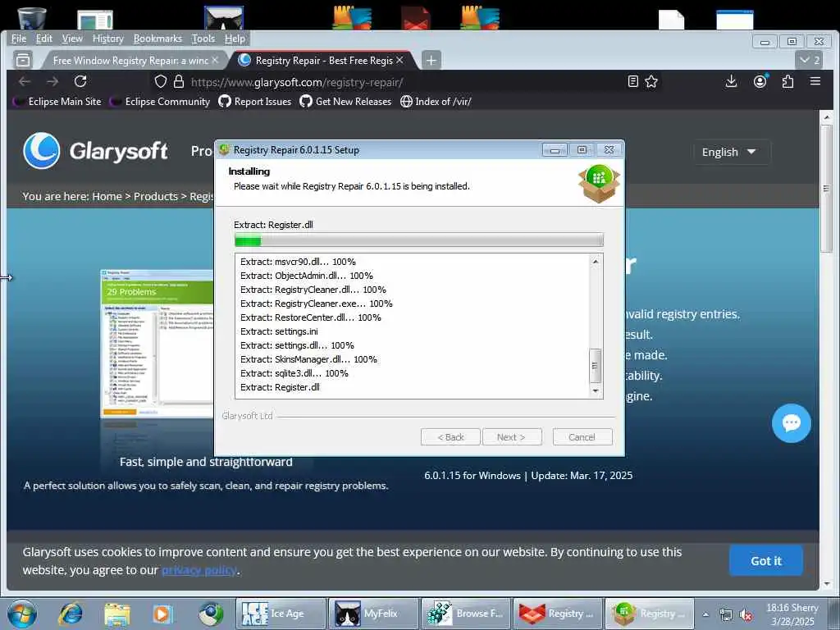Screen dimensions: 840x630
Task: Click the Home breadcrumb link
Action: pyautogui.click(x=107, y=196)
